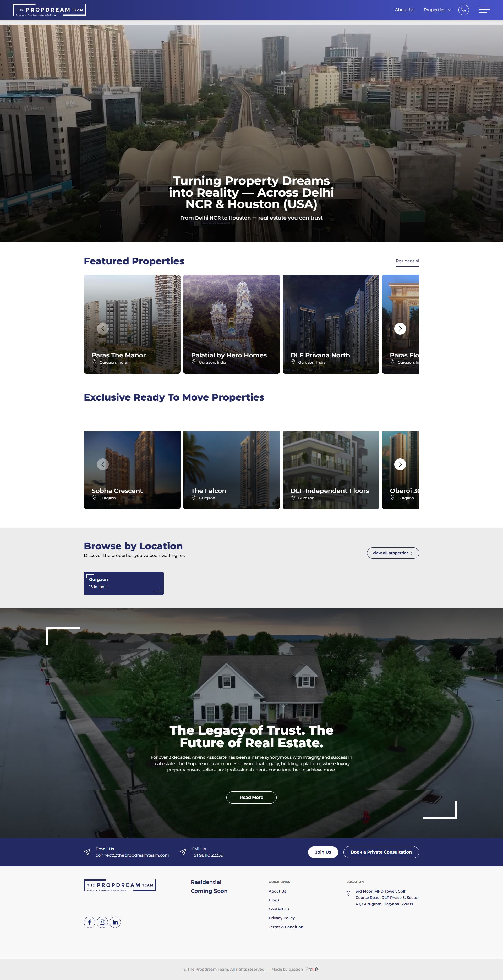Click The Propdream Team header logo
The image size is (503, 980).
(49, 10)
